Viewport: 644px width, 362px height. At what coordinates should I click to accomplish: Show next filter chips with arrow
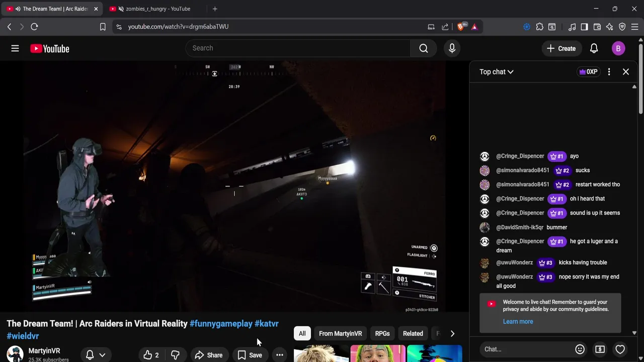coord(452,333)
